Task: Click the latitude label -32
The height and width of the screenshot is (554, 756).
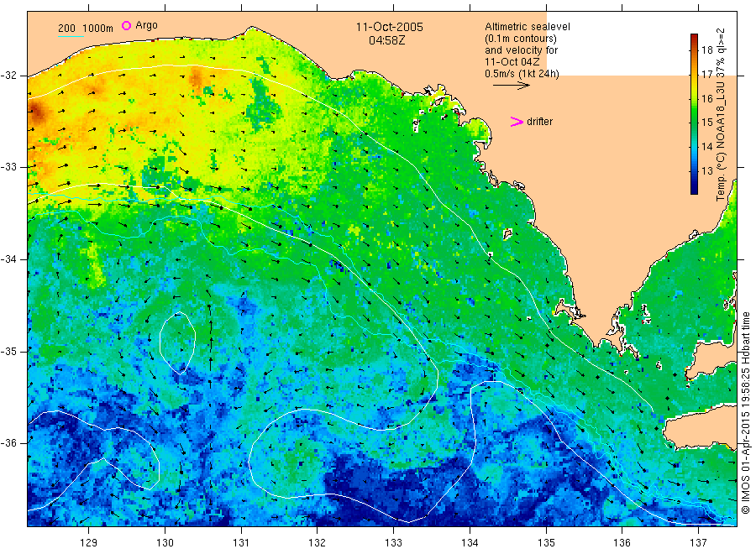Action: coord(8,76)
